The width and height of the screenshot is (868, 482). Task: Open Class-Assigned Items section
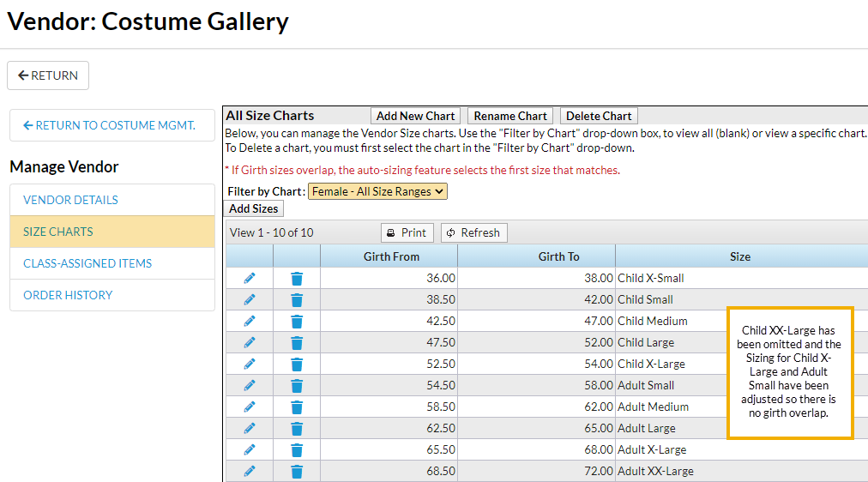[x=112, y=263]
